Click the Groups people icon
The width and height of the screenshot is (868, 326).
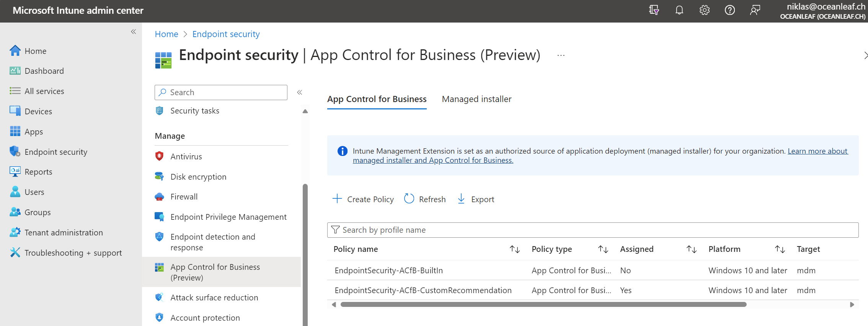pos(15,212)
